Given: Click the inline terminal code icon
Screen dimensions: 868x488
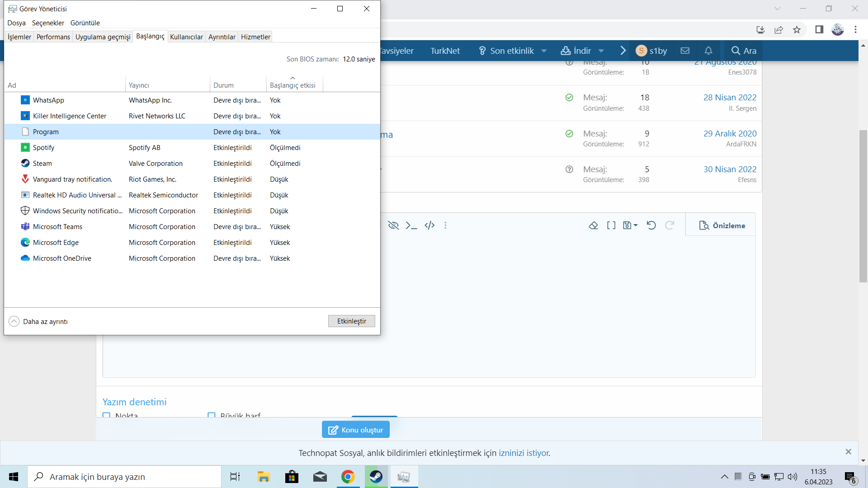Looking at the screenshot, I should (411, 225).
